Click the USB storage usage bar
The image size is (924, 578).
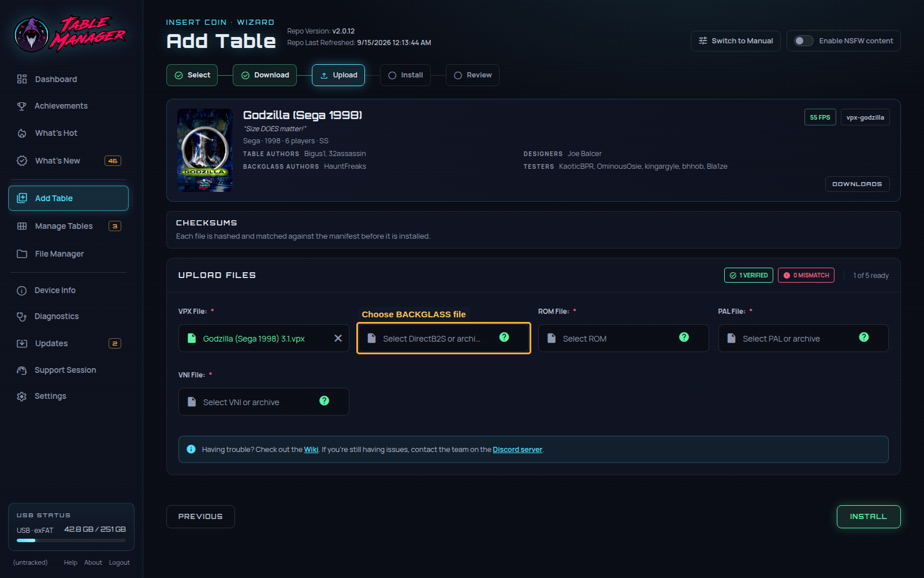71,541
